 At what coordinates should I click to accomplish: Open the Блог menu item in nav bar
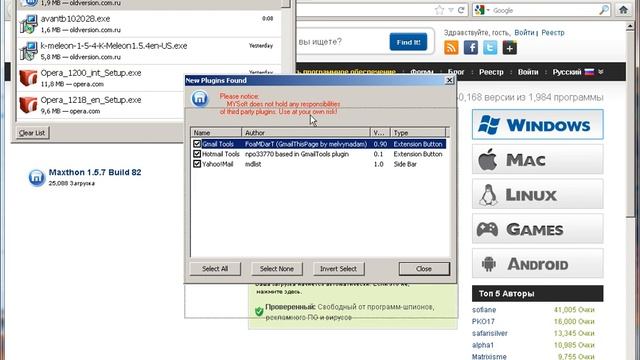point(456,72)
